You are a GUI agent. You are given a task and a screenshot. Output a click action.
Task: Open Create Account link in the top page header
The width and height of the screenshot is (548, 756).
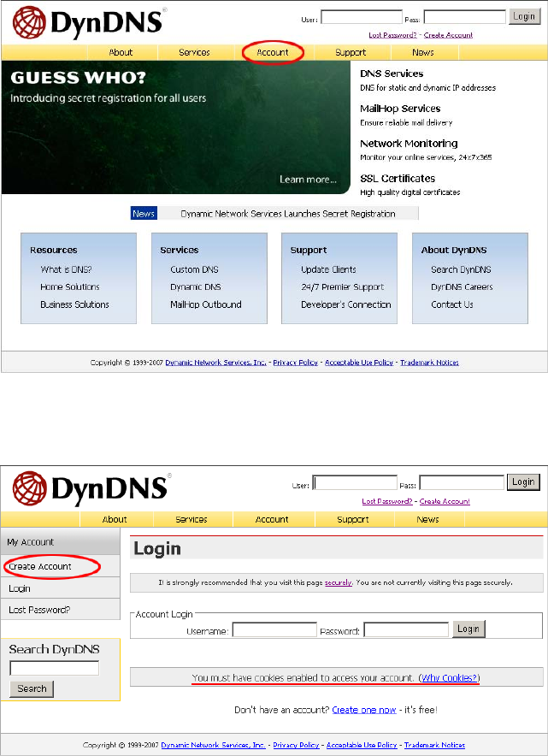[x=448, y=35]
